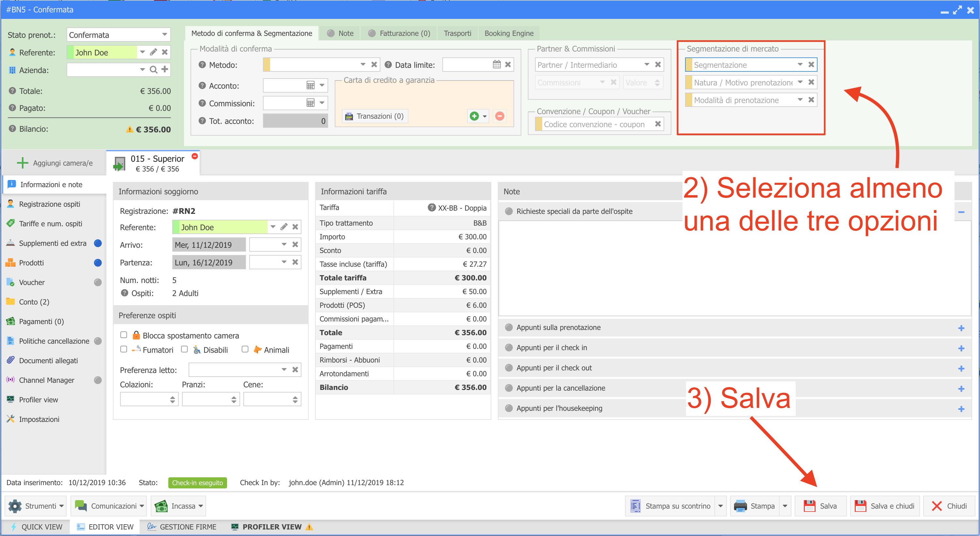The height and width of the screenshot is (536, 980).
Task: Show help for Metodo question mark
Action: [x=202, y=65]
